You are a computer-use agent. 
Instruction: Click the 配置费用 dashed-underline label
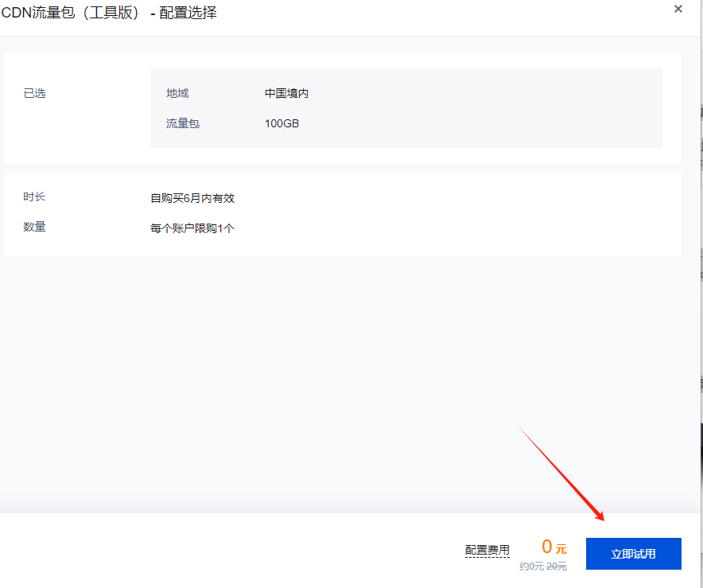pyautogui.click(x=487, y=550)
